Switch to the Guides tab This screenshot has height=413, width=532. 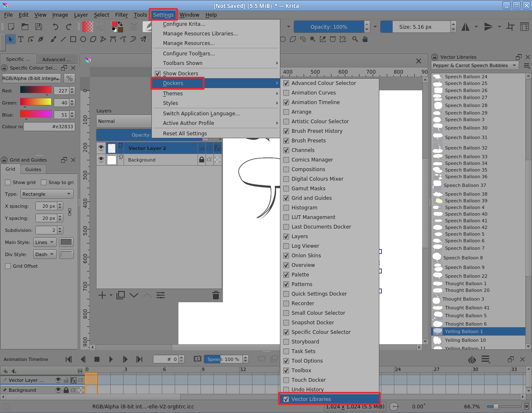(x=33, y=169)
